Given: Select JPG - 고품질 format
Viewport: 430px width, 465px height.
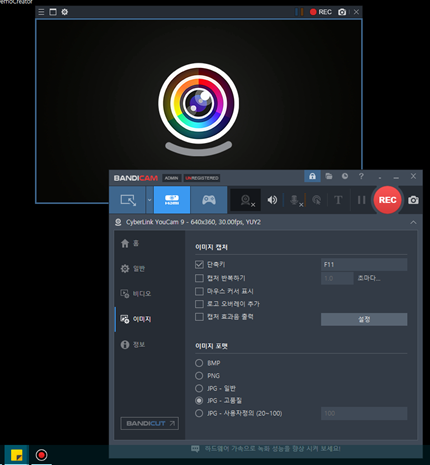Looking at the screenshot, I should [199, 401].
